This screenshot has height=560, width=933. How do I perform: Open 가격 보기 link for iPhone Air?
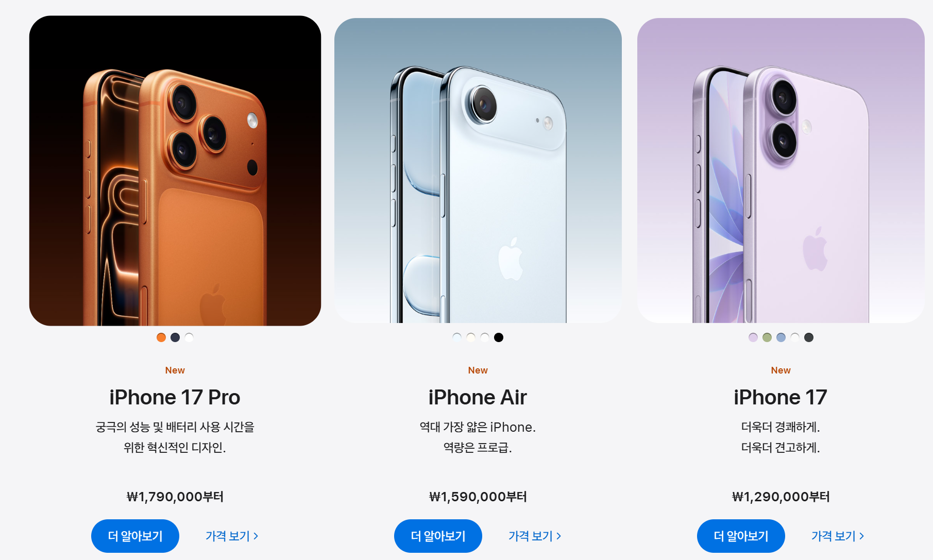click(535, 536)
